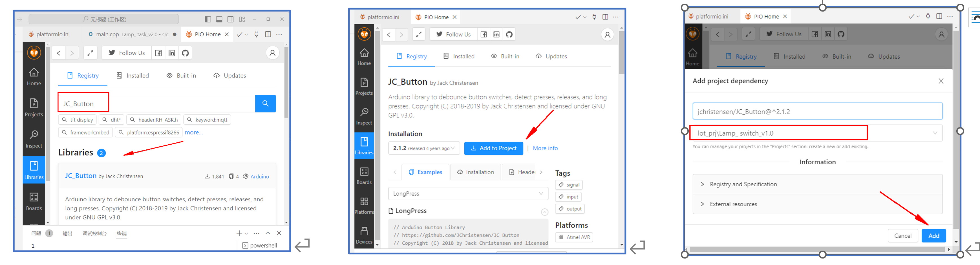Click the Add to Project button
Image resolution: width=980 pixels, height=265 pixels.
493,148
